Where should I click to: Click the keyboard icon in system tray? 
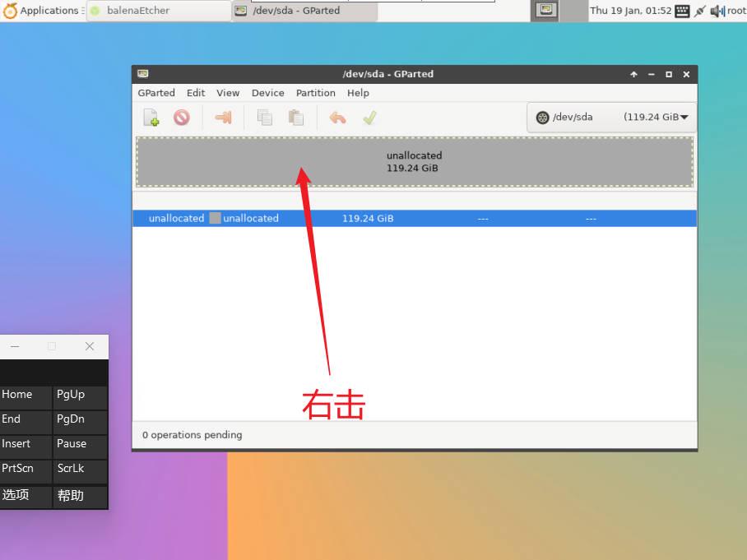coord(682,11)
